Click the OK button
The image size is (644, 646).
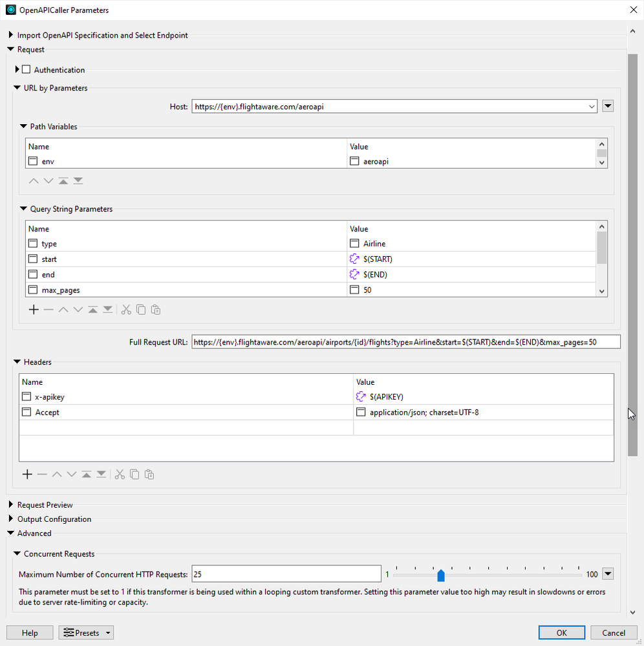pos(561,633)
